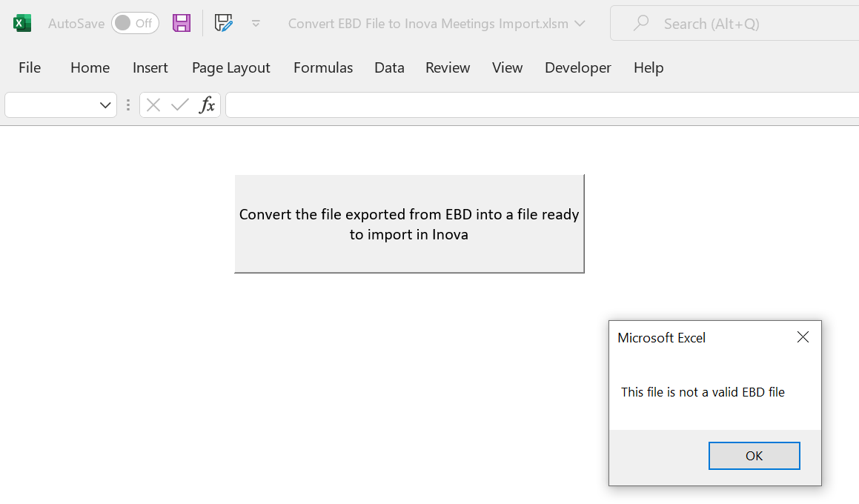Viewport: 859px width, 504px height.
Task: Save the workbook with the purple disk icon
Action: 182,23
